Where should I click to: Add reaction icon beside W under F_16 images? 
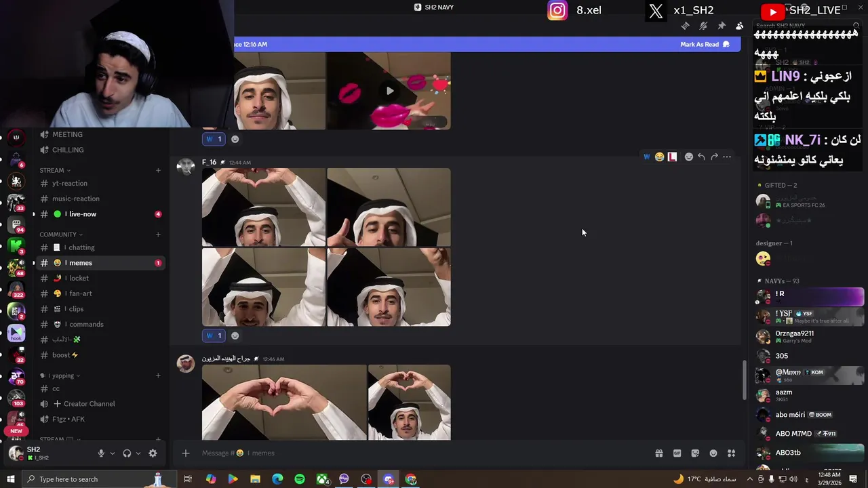[235, 335]
